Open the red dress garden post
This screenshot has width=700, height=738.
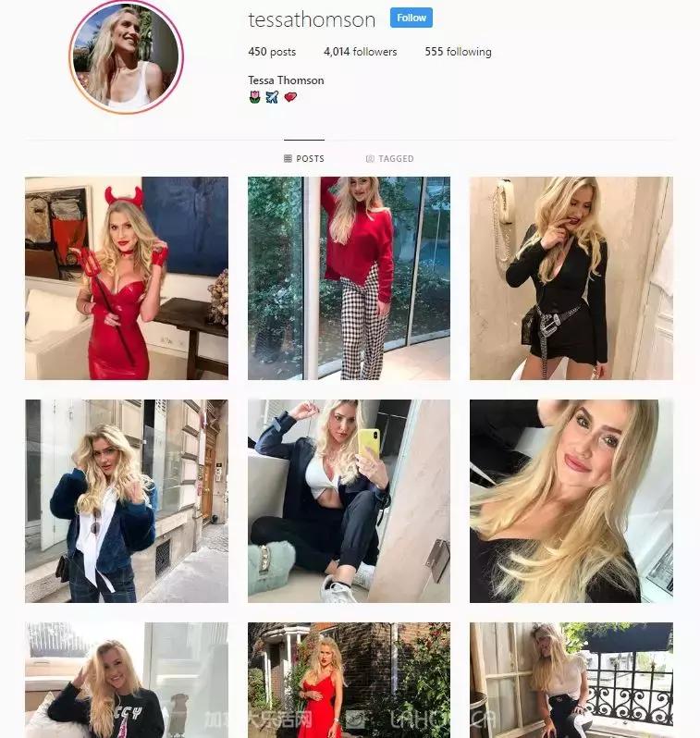349,680
